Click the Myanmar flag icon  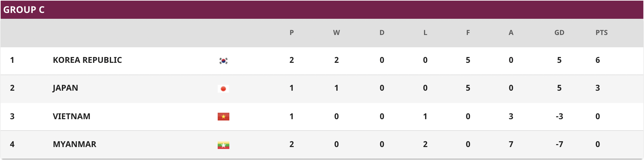(224, 145)
